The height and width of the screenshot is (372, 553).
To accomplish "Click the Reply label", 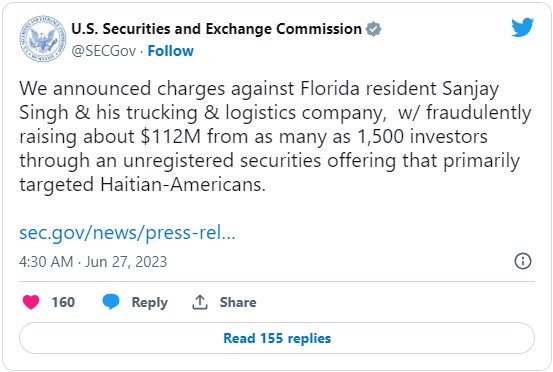I will [150, 303].
